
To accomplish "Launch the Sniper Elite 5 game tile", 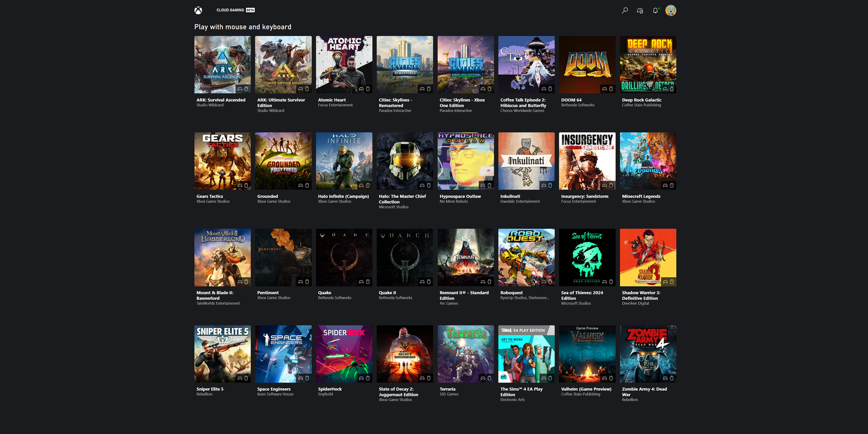I will click(223, 354).
